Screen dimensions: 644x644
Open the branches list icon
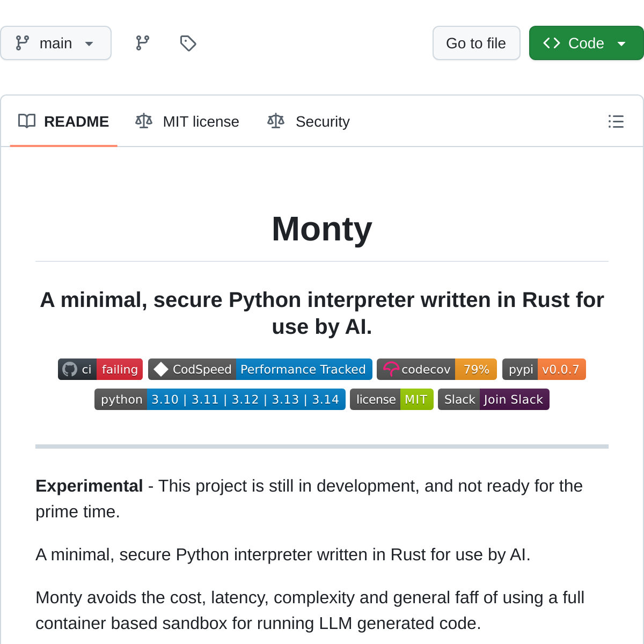pos(142,43)
